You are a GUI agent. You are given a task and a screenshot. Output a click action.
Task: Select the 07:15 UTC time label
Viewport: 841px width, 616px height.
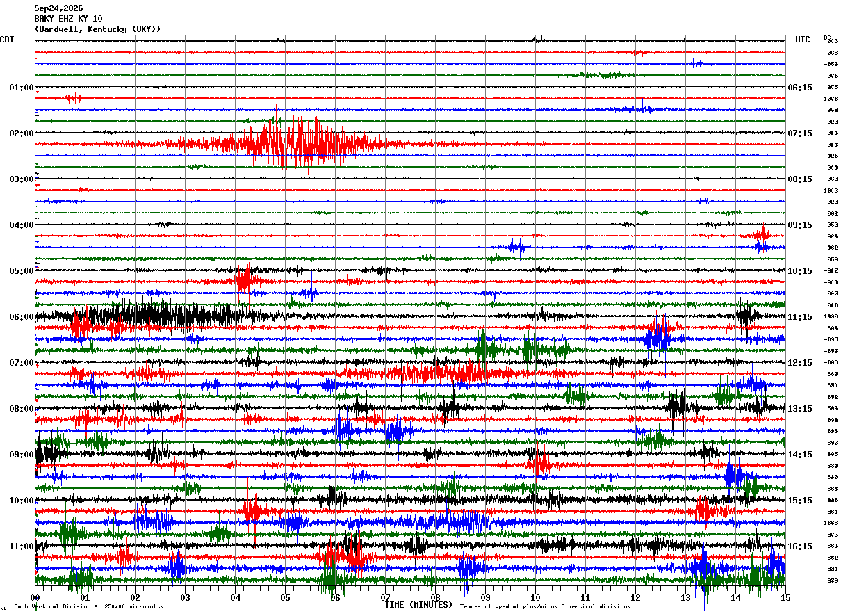tap(800, 133)
